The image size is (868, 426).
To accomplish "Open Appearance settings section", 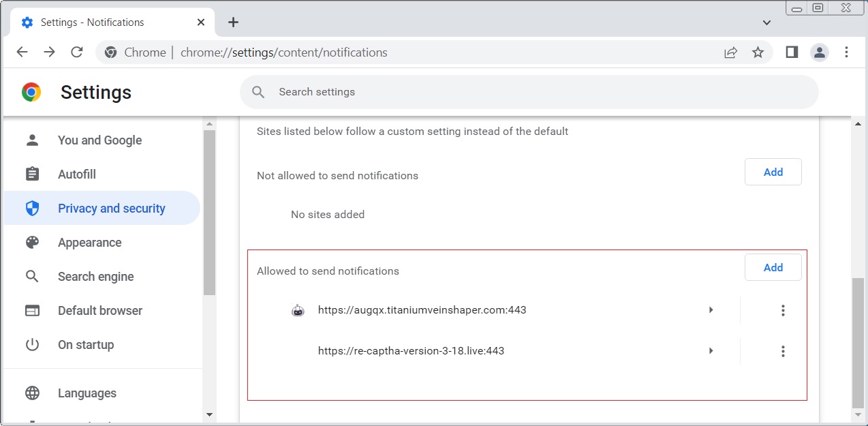I will pos(102,243).
